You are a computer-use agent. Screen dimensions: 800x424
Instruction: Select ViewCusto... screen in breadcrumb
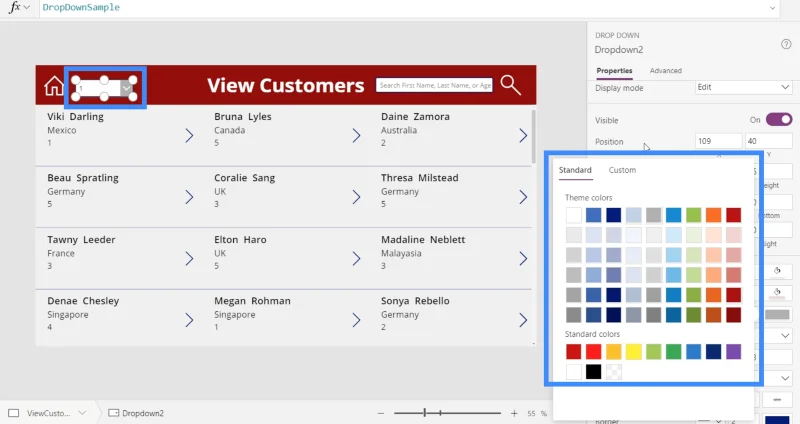coord(47,413)
